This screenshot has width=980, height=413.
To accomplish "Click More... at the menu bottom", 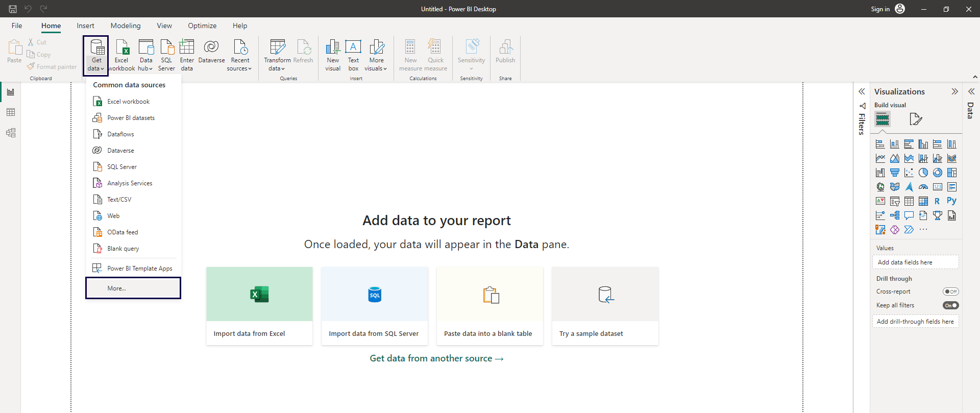I will pos(133,288).
